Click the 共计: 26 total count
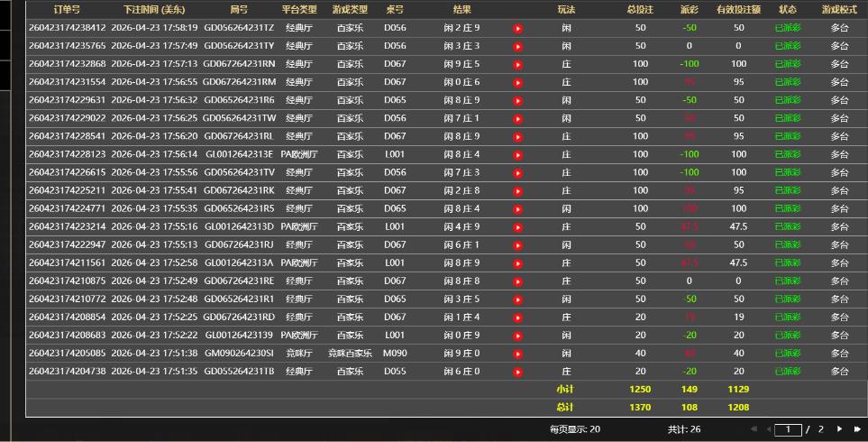868x442 pixels. pyautogui.click(x=683, y=429)
